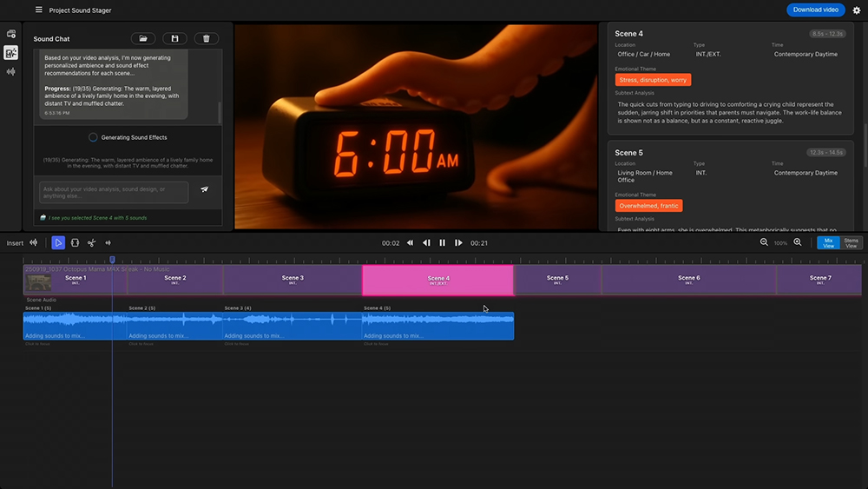Open the hamburger menu beside Project Sound Stager
The width and height of the screenshot is (868, 489).
(38, 10)
